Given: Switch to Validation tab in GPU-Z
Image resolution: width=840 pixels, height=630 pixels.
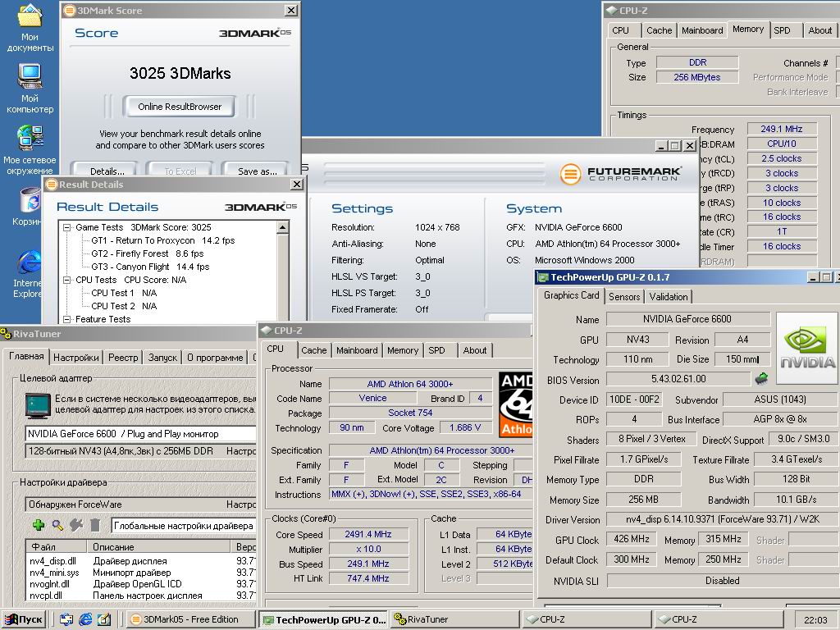Looking at the screenshot, I should 668,297.
